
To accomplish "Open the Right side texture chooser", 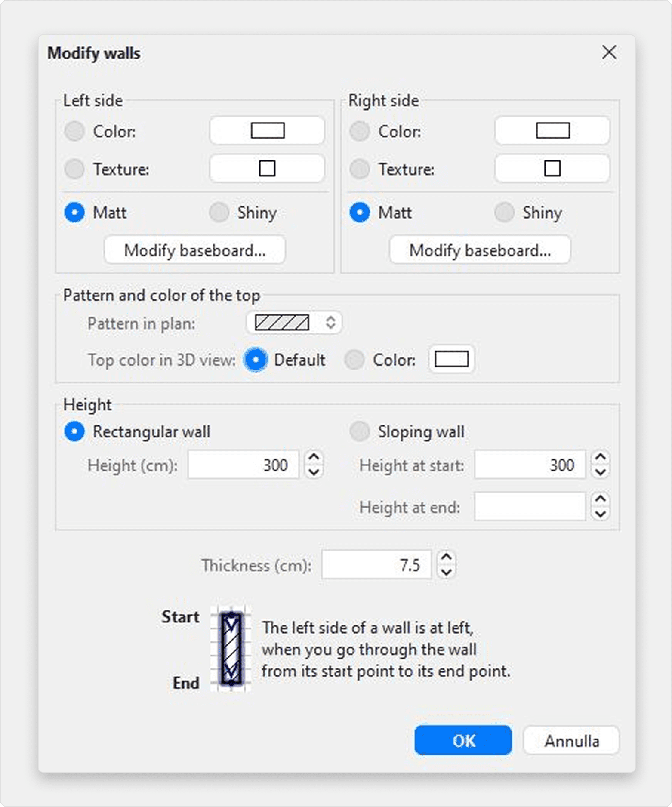I will pyautogui.click(x=552, y=169).
